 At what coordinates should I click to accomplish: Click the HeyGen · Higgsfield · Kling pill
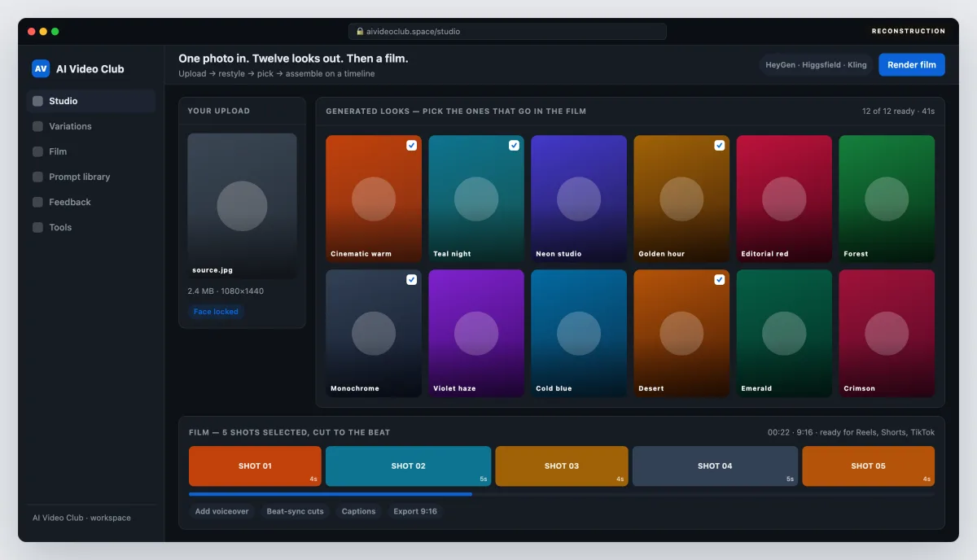[x=816, y=65]
